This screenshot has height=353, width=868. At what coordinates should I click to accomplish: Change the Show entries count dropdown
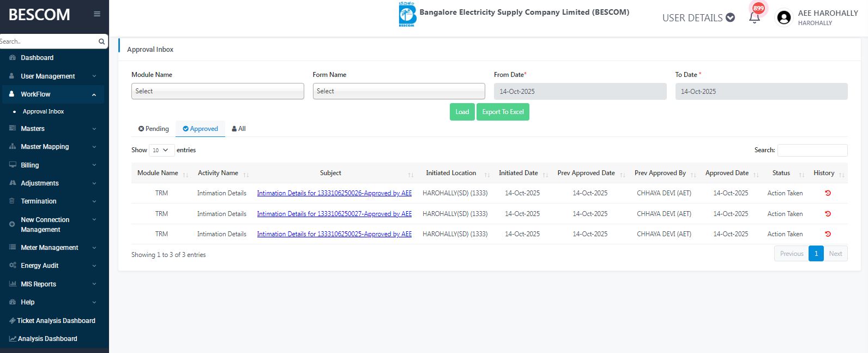click(162, 150)
